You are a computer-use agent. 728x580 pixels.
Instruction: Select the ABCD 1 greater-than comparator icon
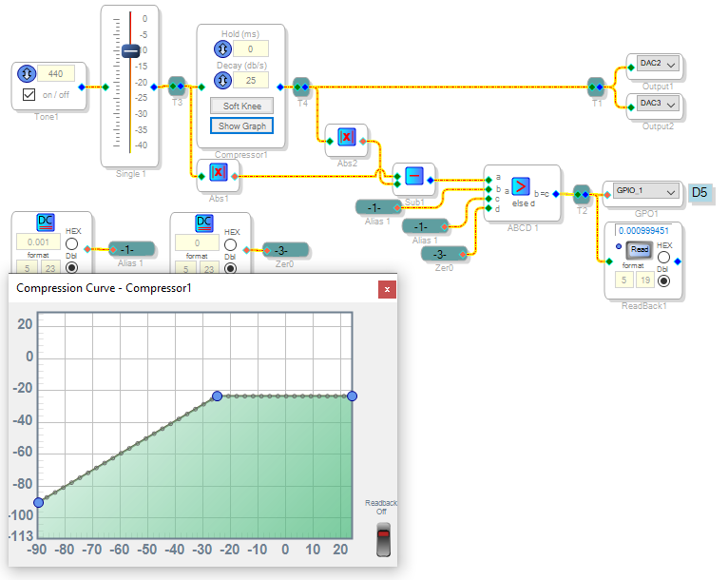click(521, 186)
